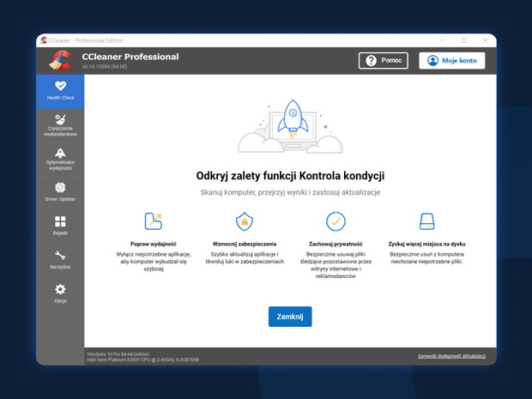
Task: Click the Zachowaj prywatność checkmark icon
Action: [x=336, y=221]
